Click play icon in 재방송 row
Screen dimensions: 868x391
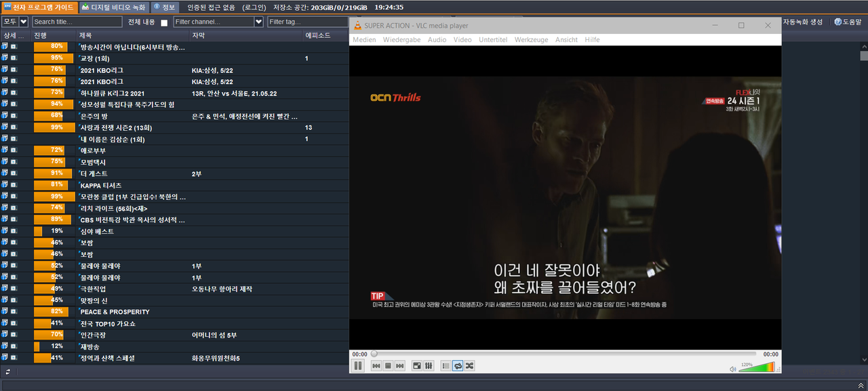coord(14,346)
